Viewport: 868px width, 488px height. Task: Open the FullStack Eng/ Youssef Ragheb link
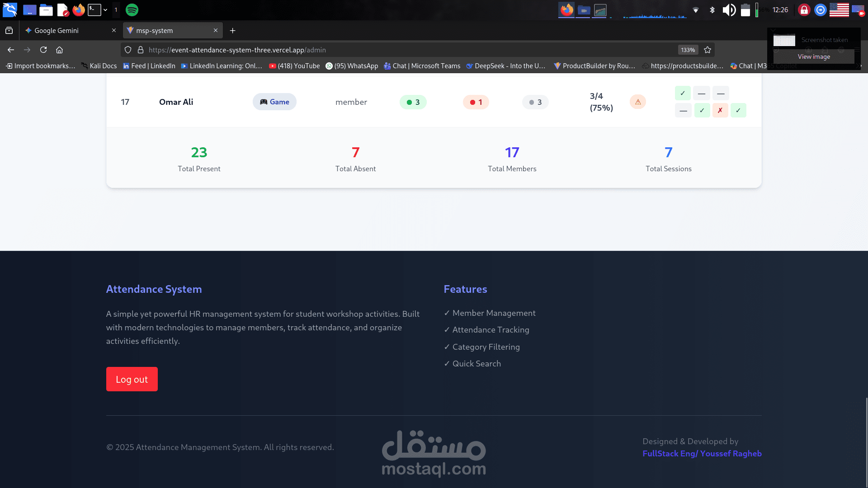702,454
